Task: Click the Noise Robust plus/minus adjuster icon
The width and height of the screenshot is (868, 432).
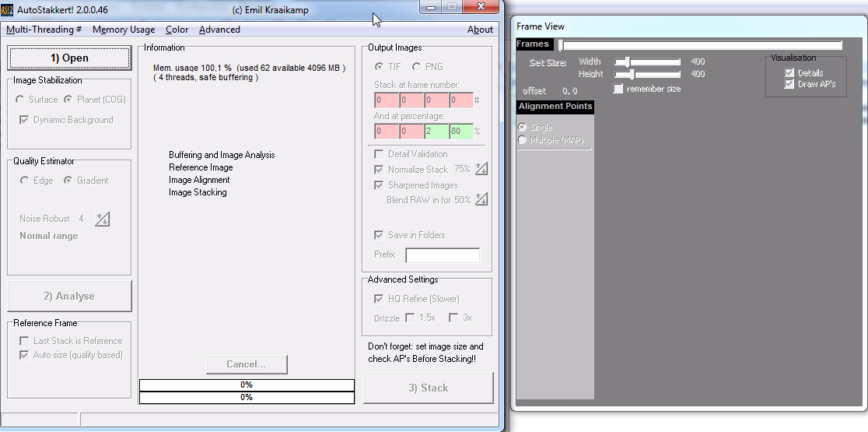Action: [x=103, y=219]
